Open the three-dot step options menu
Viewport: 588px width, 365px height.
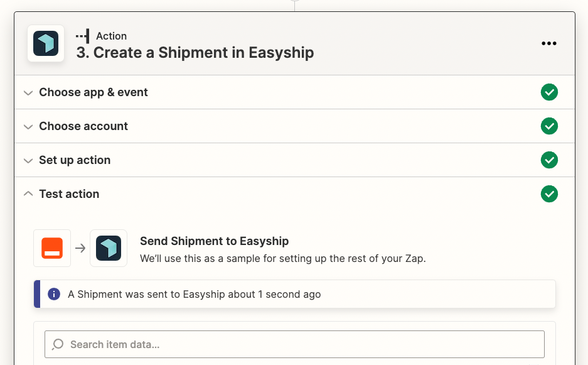548,43
